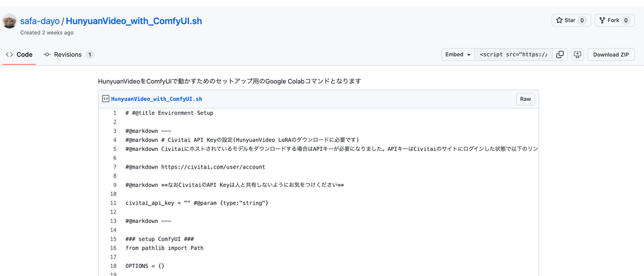Select line number 1
Viewport: 644px width, 276px height.
(x=114, y=113)
